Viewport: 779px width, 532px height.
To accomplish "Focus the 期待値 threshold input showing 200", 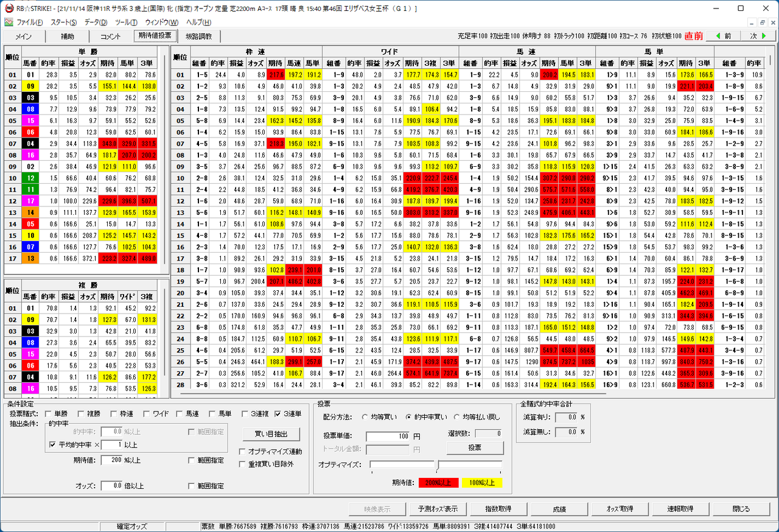I will [112, 460].
